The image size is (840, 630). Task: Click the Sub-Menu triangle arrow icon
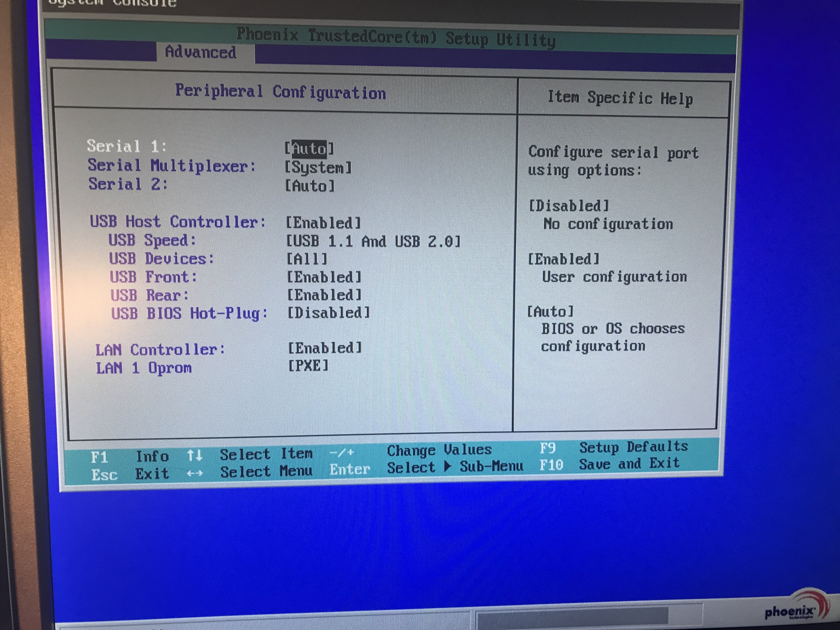point(448,466)
